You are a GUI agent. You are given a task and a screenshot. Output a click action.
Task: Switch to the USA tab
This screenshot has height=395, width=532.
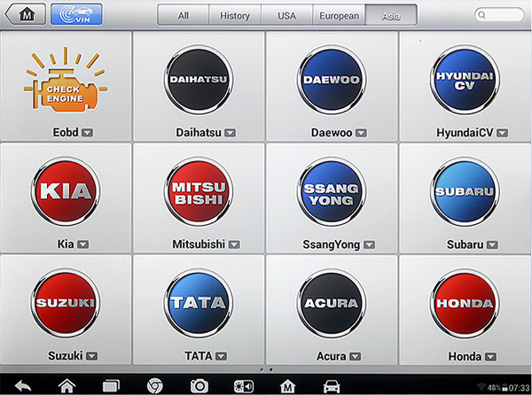pos(286,15)
